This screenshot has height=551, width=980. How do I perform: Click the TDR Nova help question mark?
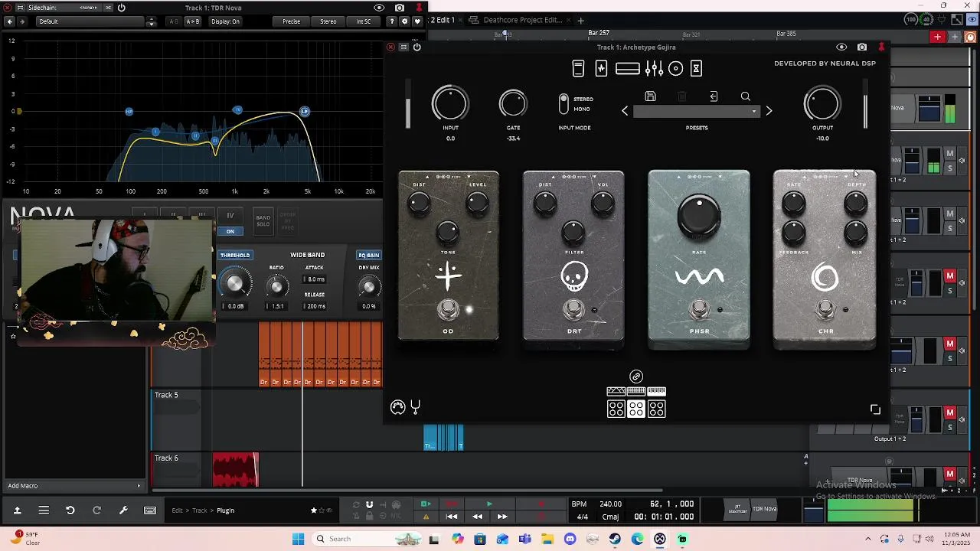392,21
